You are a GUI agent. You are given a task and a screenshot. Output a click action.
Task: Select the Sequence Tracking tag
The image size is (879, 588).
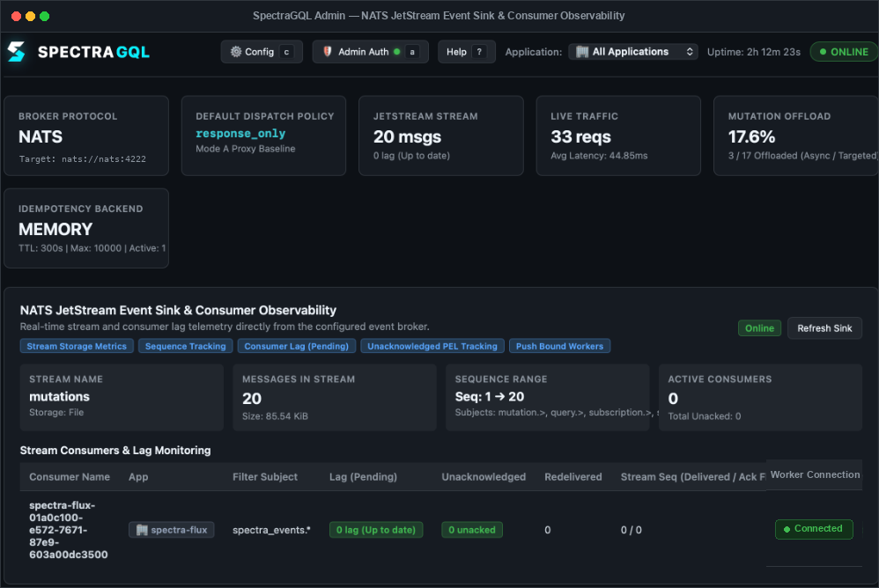186,346
